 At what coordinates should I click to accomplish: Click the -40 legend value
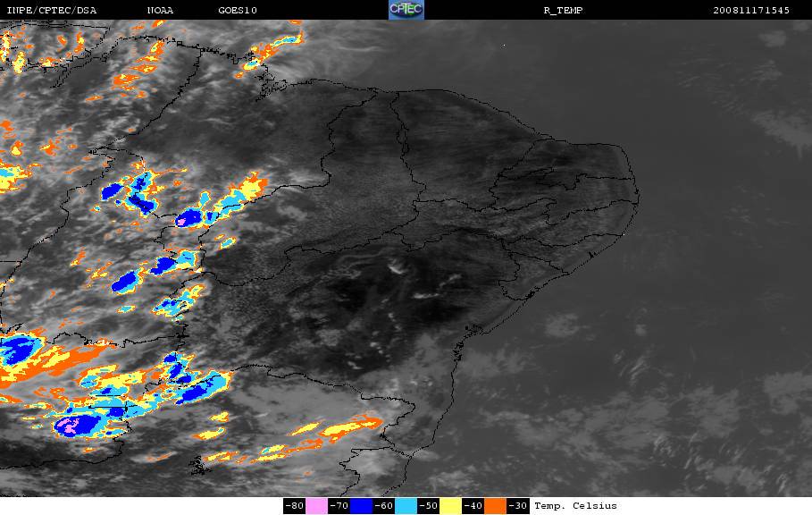click(x=473, y=506)
